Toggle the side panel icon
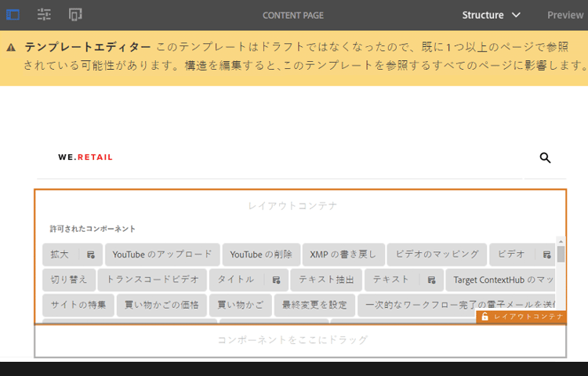Image resolution: width=588 pixels, height=376 pixels. 13,15
